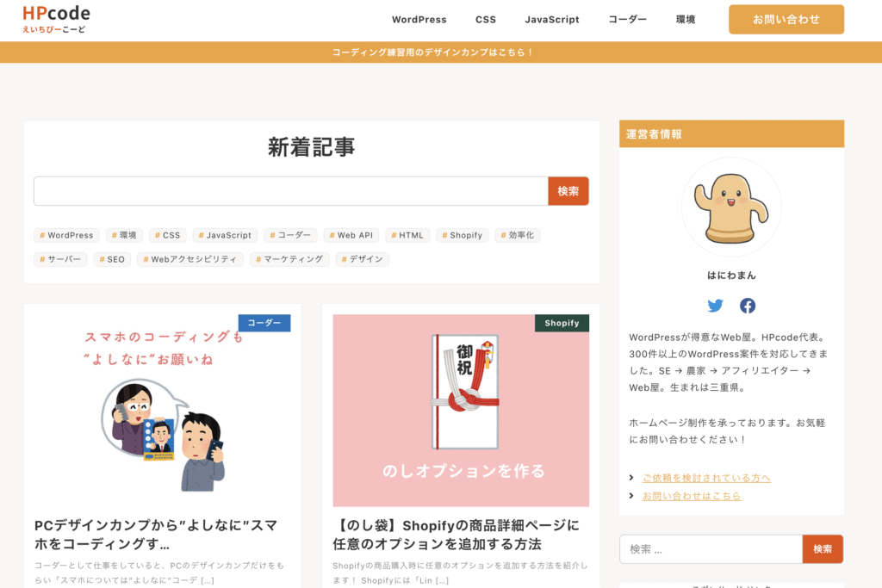This screenshot has width=882, height=588.
Task: Open the Twitter profile icon in sidebar
Action: (x=716, y=306)
